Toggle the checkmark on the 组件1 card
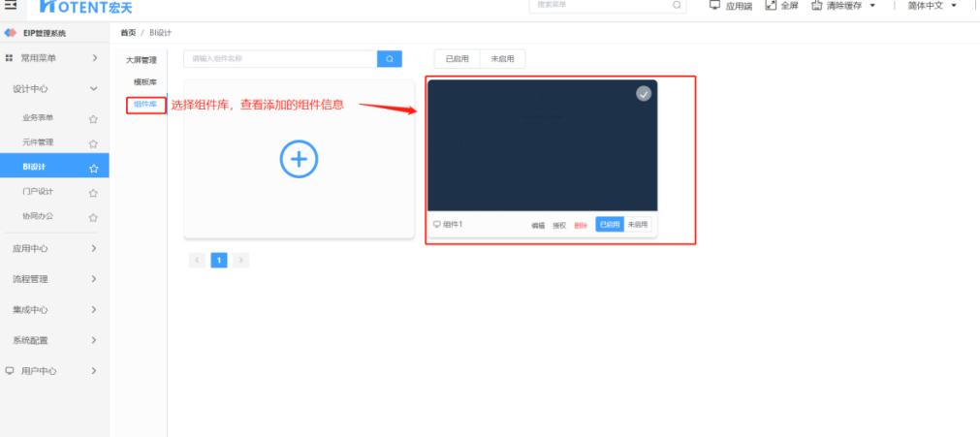Screen dimensions: 980x437 pyautogui.click(x=644, y=94)
